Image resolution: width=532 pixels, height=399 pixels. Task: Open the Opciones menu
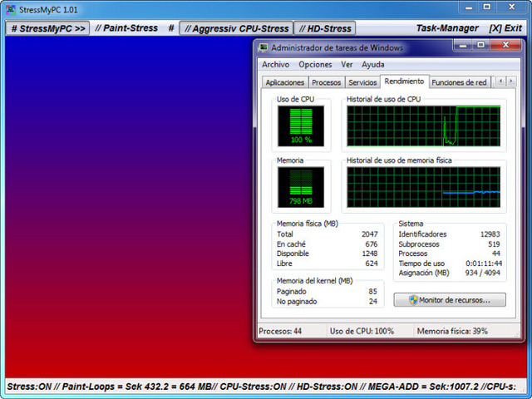pyautogui.click(x=315, y=65)
